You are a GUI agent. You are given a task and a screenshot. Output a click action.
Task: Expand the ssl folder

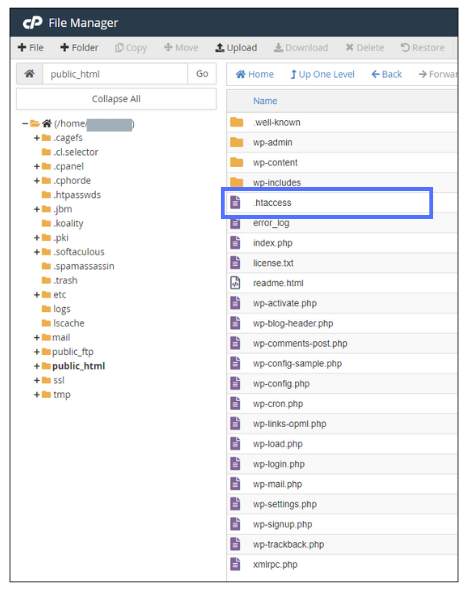37,380
